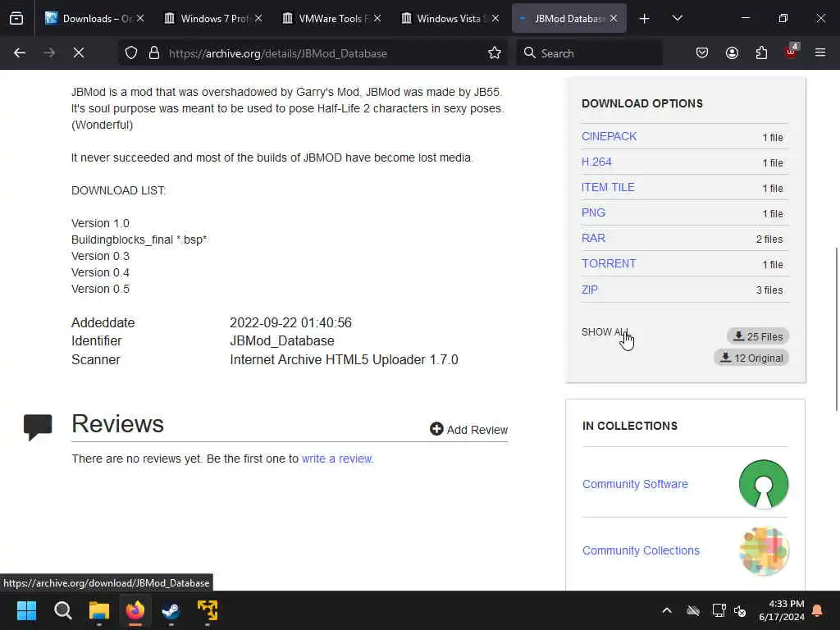Screen dimensions: 840x630
Task: Download all 25 Files
Action: pyautogui.click(x=758, y=336)
